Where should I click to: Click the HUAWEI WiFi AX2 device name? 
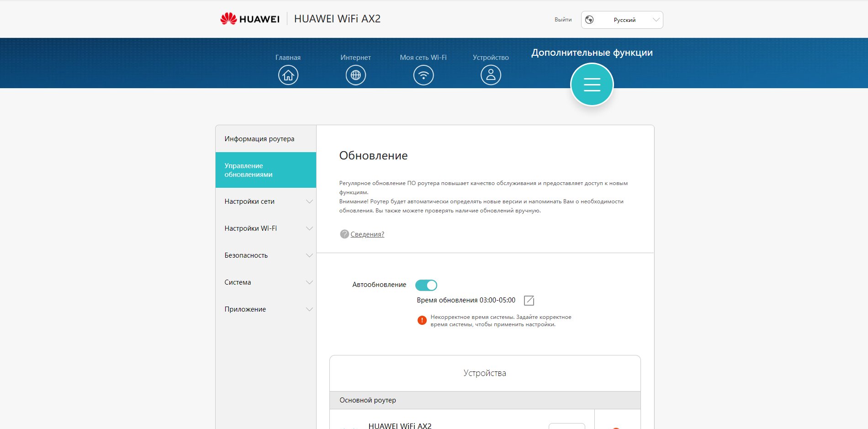[400, 425]
